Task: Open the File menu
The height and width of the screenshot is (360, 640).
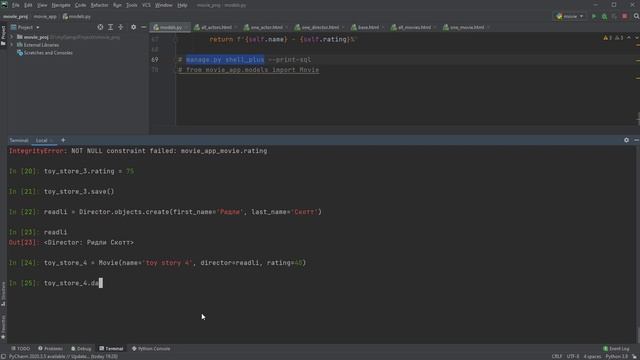Action: pos(16,5)
